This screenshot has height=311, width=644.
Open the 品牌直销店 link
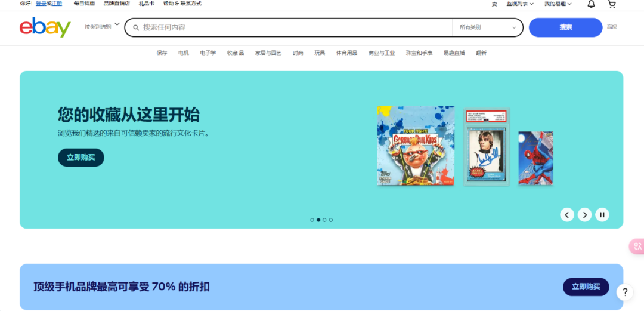click(x=117, y=4)
